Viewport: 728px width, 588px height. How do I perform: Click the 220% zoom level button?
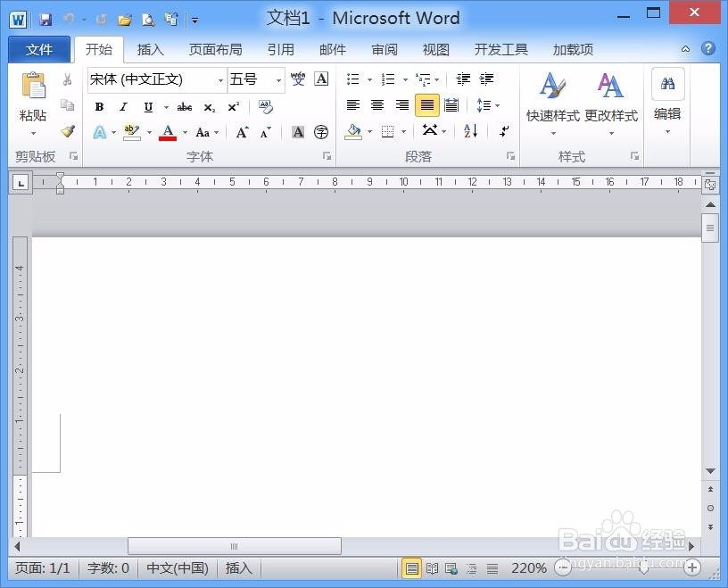coord(529,567)
